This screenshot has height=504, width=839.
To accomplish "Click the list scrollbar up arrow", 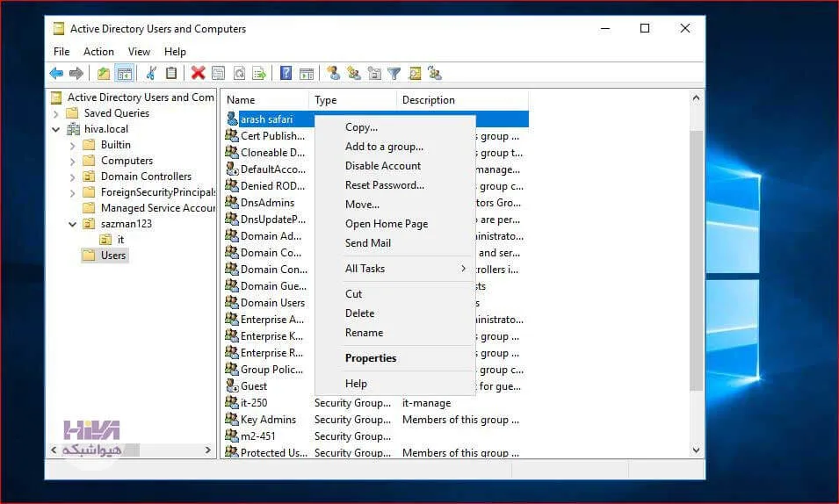I will [x=696, y=98].
